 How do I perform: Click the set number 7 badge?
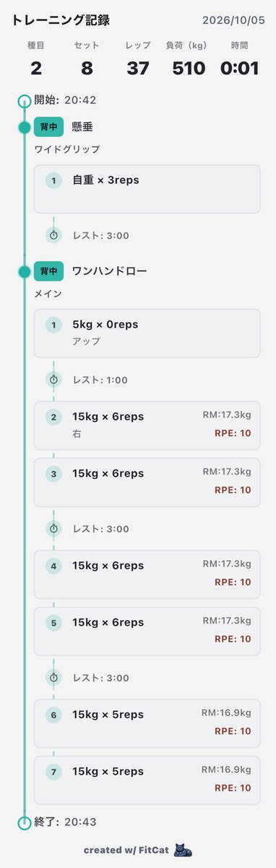click(x=53, y=772)
